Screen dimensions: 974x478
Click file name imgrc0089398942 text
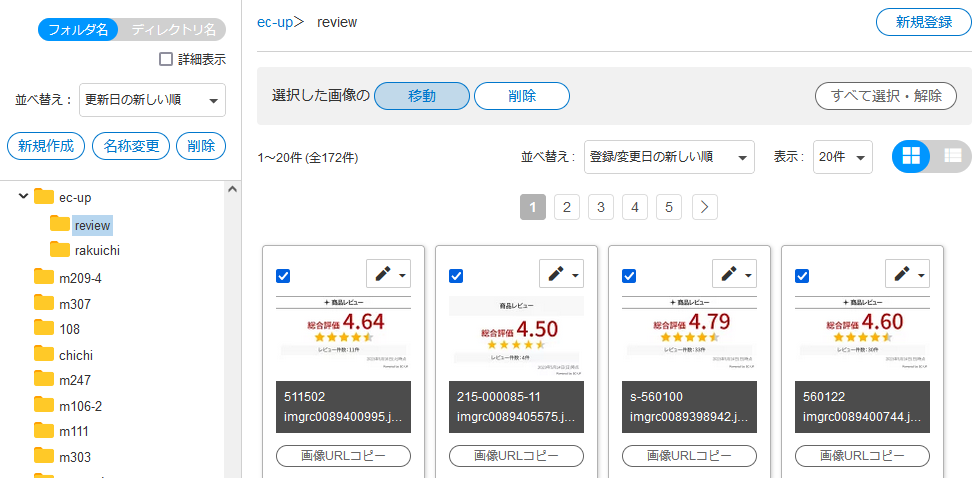click(x=690, y=415)
